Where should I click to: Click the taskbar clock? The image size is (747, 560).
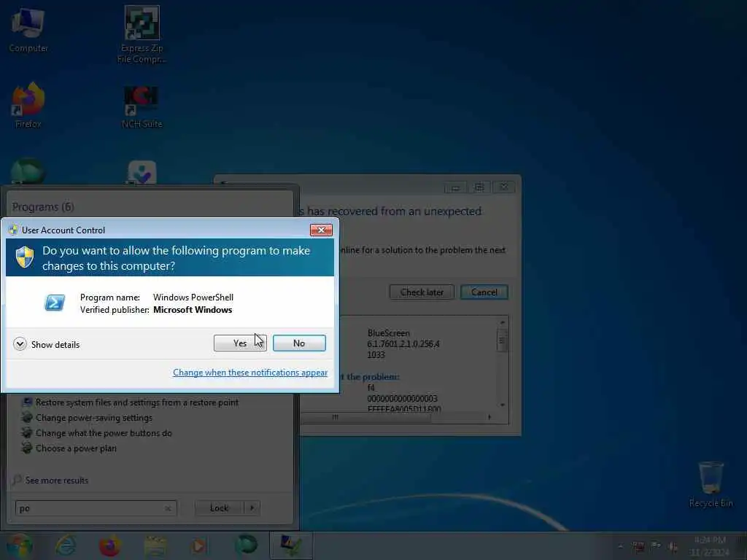tap(710, 546)
